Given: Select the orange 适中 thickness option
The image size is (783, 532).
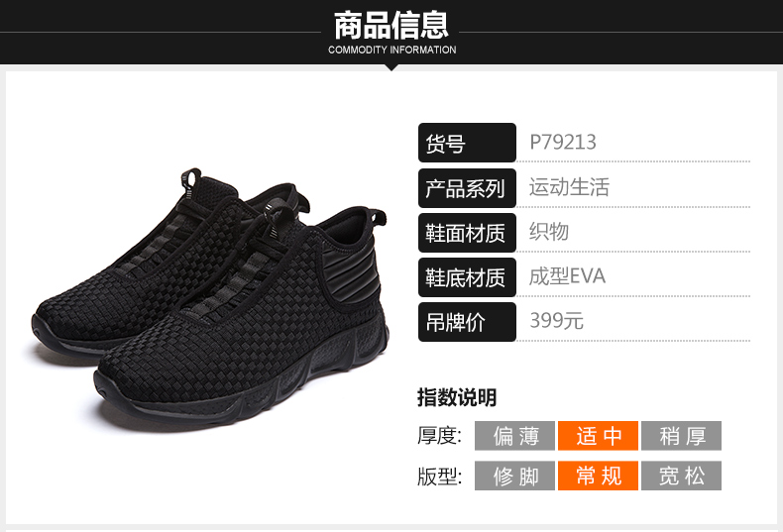Looking at the screenshot, I should tap(599, 436).
